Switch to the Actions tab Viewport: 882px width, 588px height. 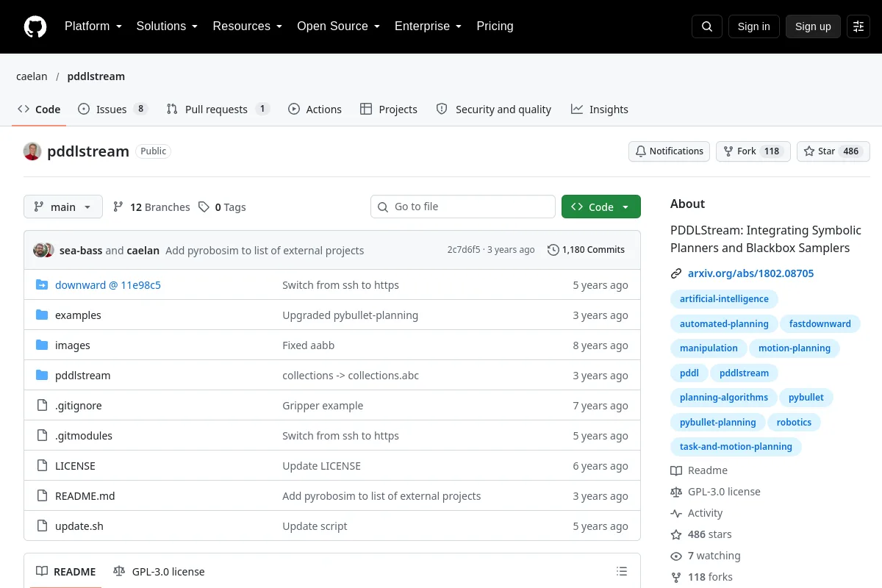[x=315, y=110]
